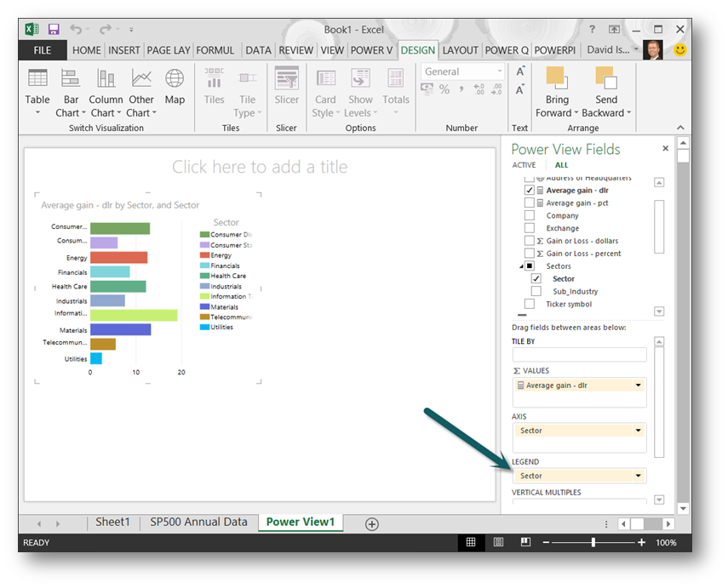Screen dimensions: 728x588
Task: Click the field list scroll down arrow
Action: pyautogui.click(x=659, y=311)
